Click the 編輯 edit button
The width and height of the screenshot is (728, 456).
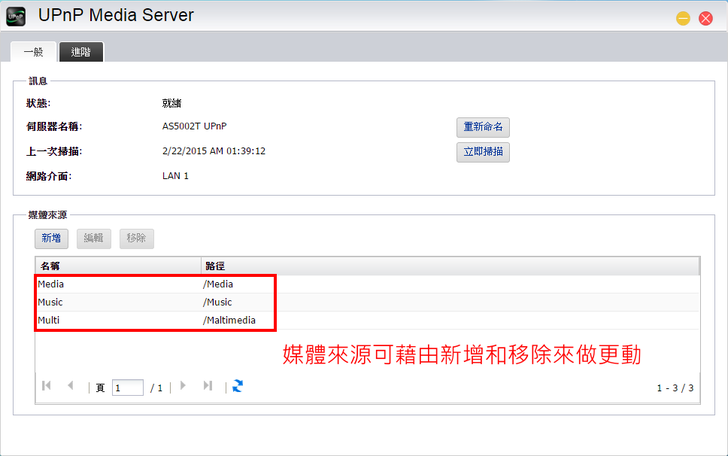click(94, 239)
